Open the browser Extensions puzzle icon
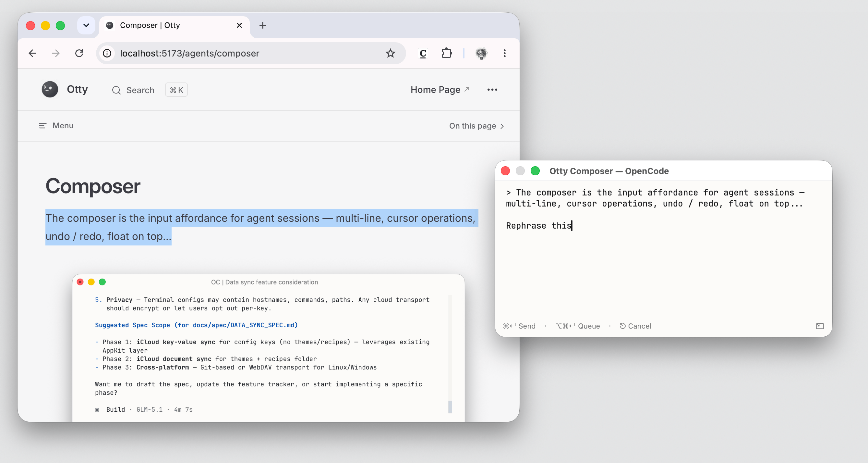868x463 pixels. [x=446, y=53]
